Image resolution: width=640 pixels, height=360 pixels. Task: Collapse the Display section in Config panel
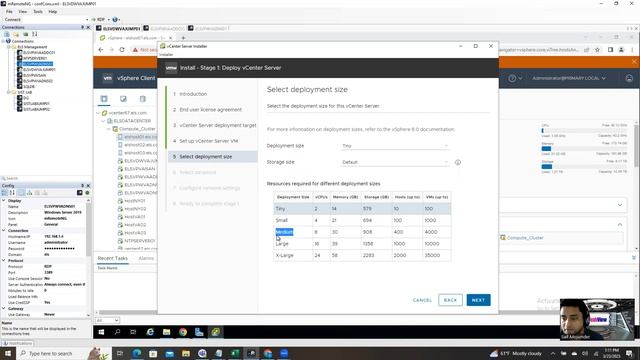[4, 200]
